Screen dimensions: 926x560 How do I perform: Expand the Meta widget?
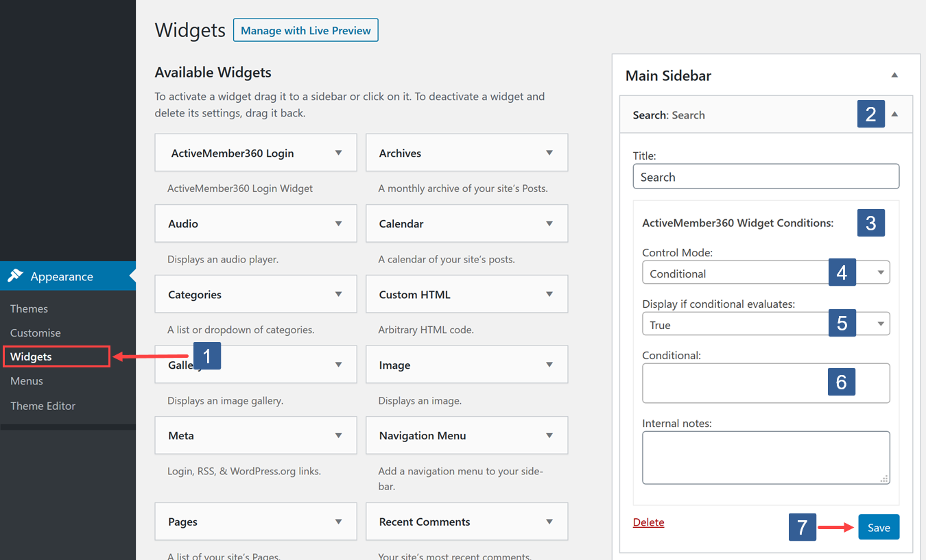coord(338,435)
